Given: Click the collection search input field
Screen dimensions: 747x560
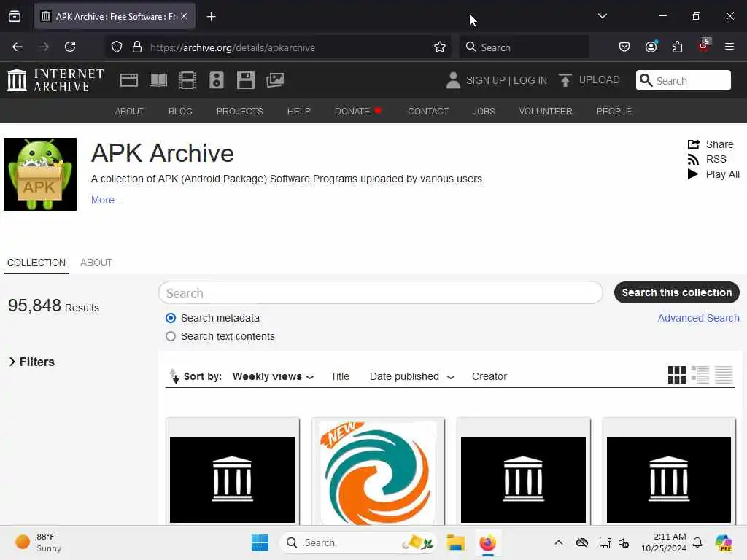Looking at the screenshot, I should click(380, 293).
